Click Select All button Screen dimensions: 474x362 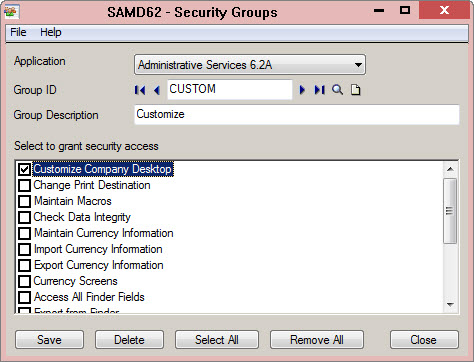coord(217,340)
